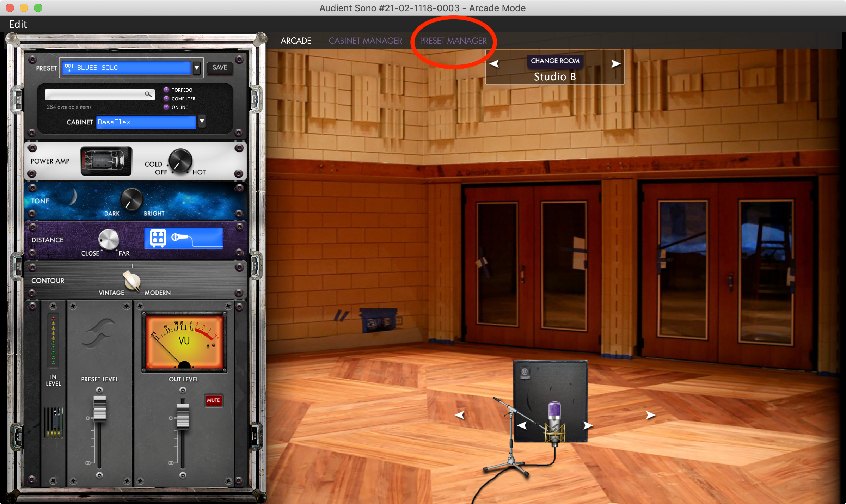The height and width of the screenshot is (504, 846).
Task: Expand the cabinet dropdown arrow
Action: tap(202, 122)
